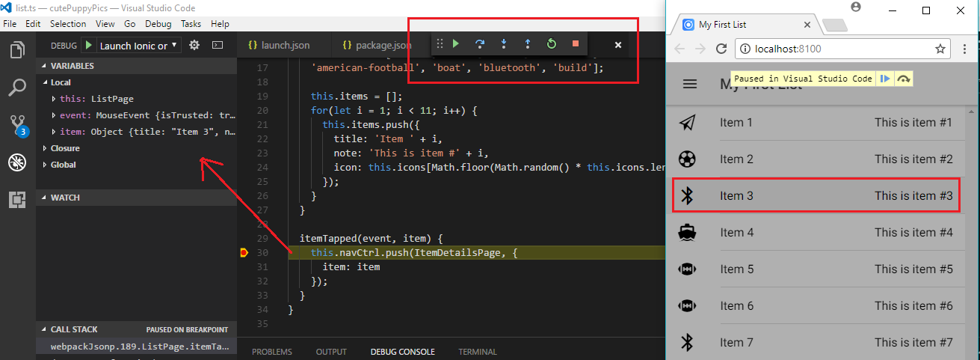
Task: Collapse the Local scope
Action: (x=136, y=82)
